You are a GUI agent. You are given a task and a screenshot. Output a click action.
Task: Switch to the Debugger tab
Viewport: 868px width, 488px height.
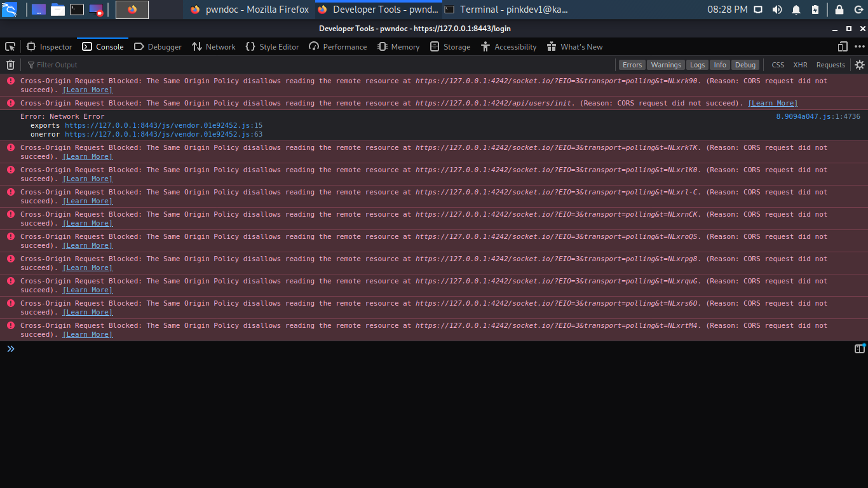[158, 46]
